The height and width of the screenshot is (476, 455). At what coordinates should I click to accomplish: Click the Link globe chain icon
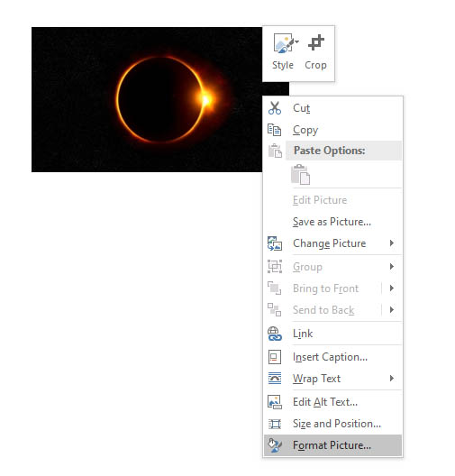[275, 334]
